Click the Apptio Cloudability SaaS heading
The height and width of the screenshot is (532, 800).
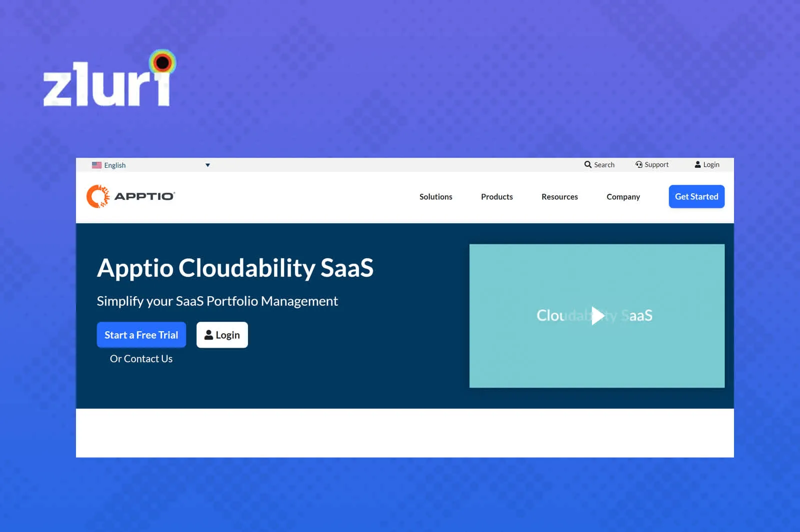pyautogui.click(x=235, y=268)
